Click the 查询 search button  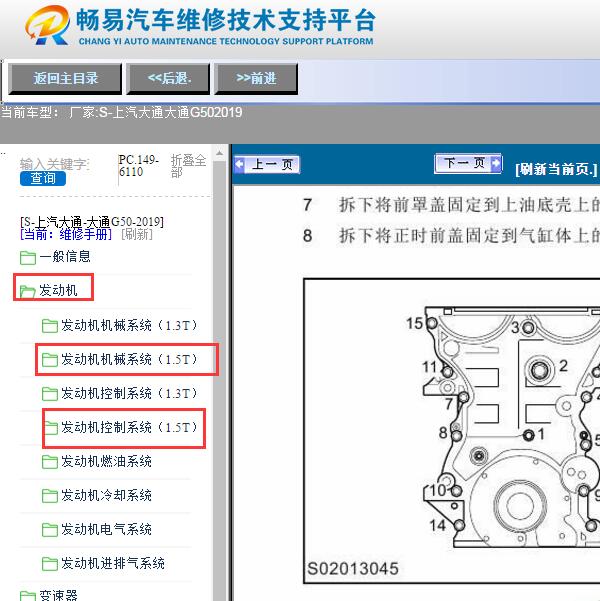tap(43, 178)
